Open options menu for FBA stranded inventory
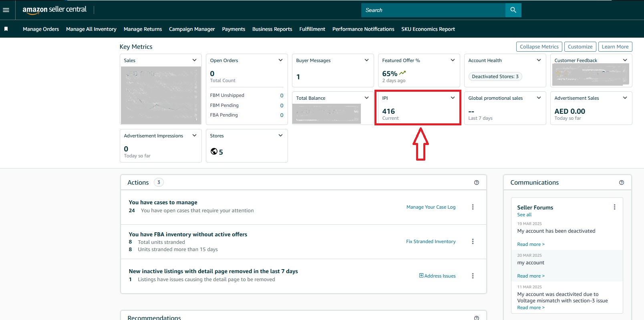This screenshot has width=644, height=320. click(x=473, y=242)
